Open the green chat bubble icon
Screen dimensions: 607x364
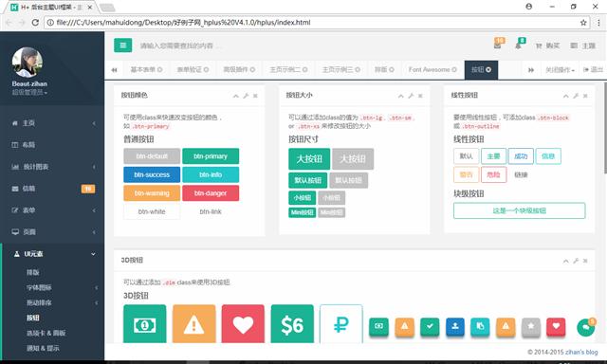click(586, 328)
